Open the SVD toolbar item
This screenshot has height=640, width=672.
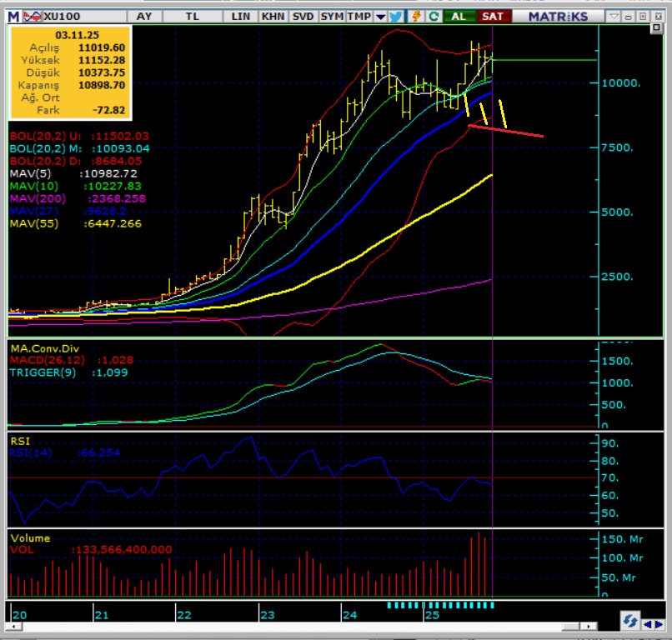[x=303, y=16]
